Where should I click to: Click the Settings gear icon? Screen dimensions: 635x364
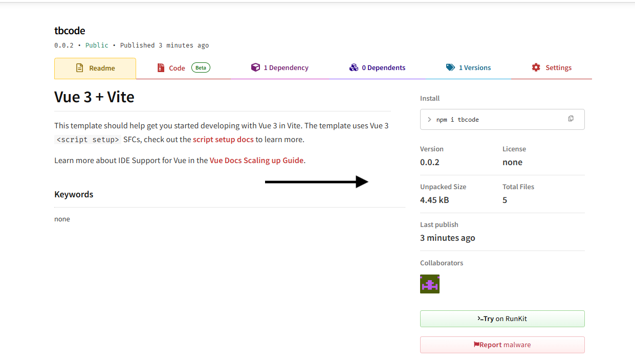536,67
